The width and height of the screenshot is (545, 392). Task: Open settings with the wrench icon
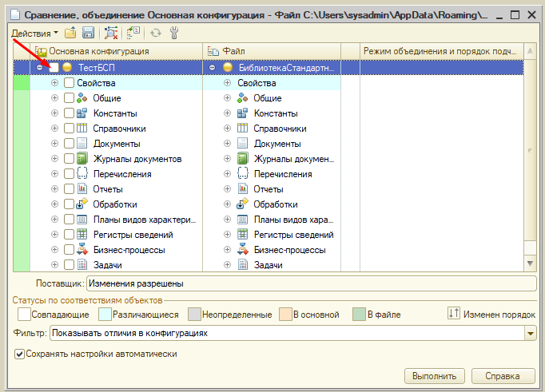coord(174,33)
